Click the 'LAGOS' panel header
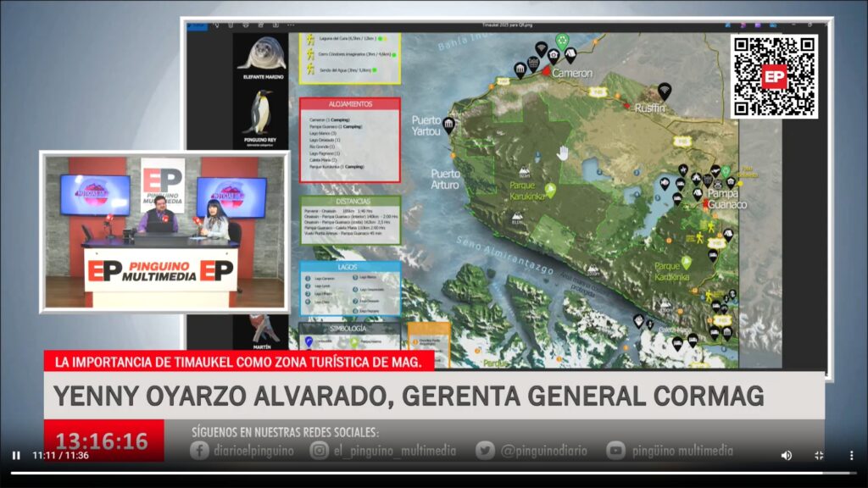 click(x=348, y=267)
